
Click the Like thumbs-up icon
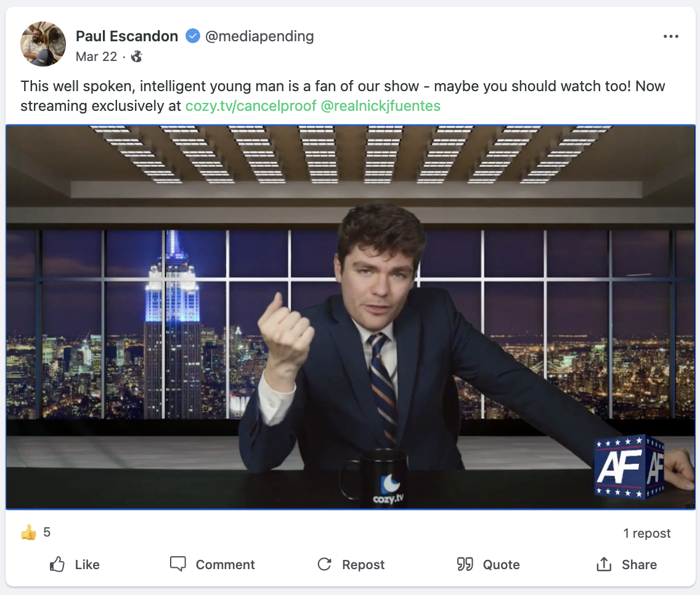57,564
